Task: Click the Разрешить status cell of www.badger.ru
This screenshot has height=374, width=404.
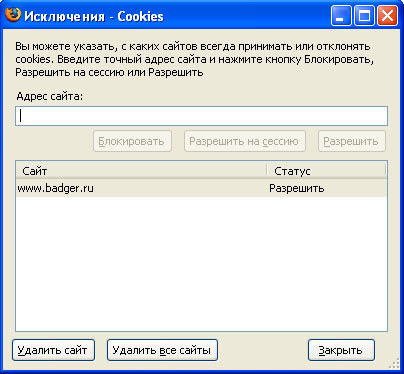Action: [x=297, y=188]
